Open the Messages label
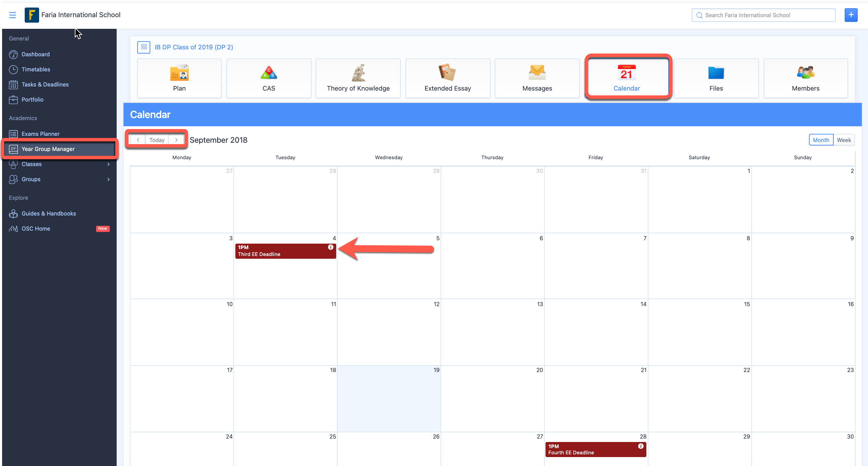The image size is (868, 466). pos(537,88)
